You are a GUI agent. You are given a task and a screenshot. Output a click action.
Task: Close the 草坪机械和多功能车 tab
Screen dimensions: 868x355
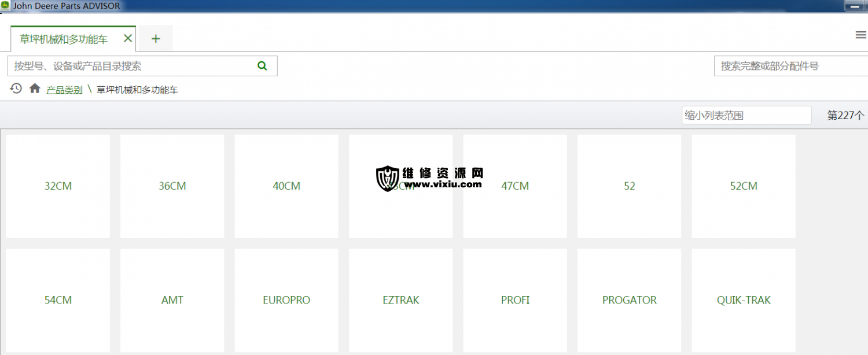point(128,39)
